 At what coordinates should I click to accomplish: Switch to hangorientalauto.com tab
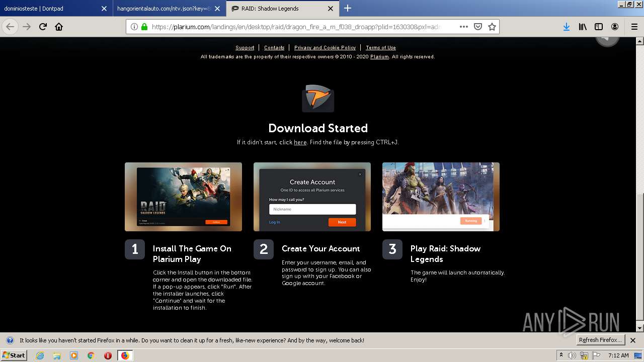170,9
